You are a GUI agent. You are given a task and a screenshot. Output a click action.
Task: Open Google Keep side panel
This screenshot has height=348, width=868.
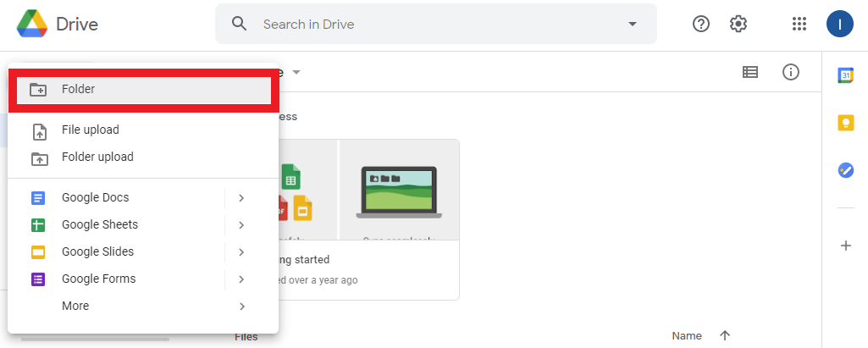[x=845, y=122]
